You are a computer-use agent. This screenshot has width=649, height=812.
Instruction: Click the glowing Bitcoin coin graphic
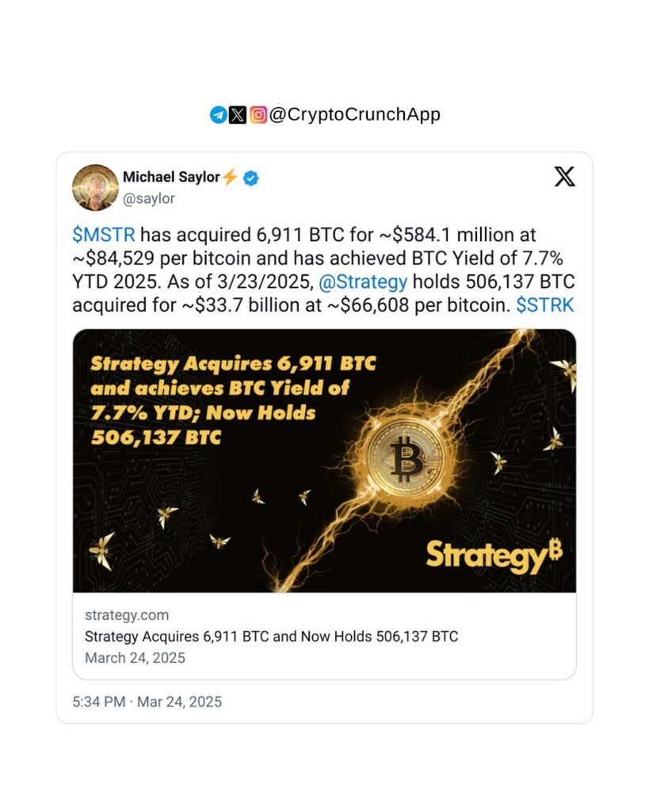tap(407, 459)
